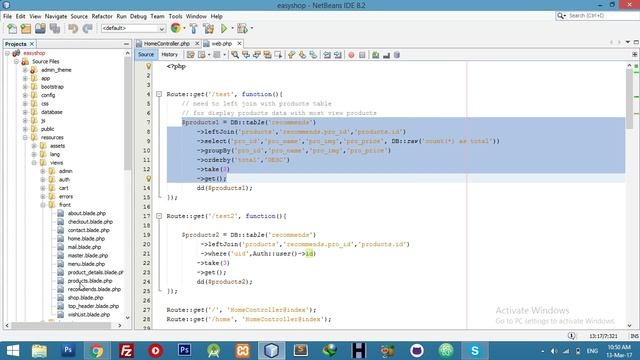Open the Debug menu

[138, 16]
